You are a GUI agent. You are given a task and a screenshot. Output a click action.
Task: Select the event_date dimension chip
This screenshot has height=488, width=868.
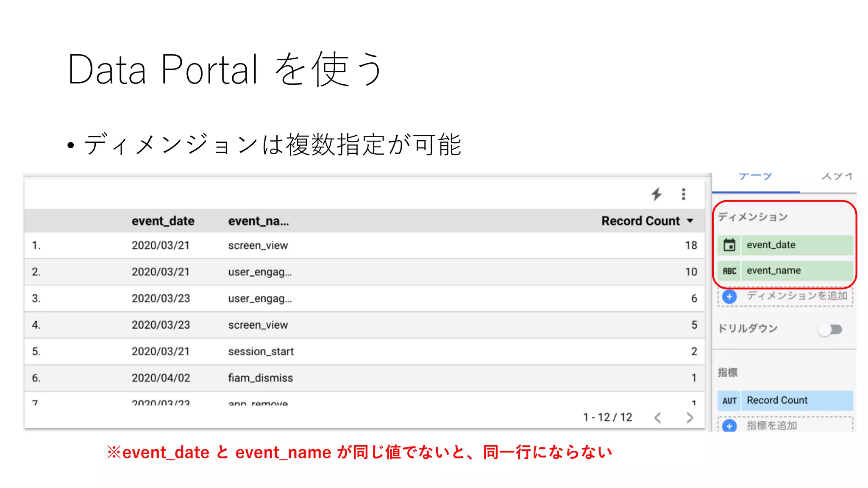point(785,245)
